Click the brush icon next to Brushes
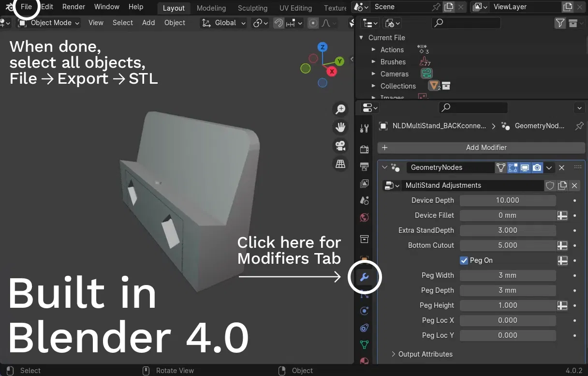588x376 pixels. coord(424,61)
